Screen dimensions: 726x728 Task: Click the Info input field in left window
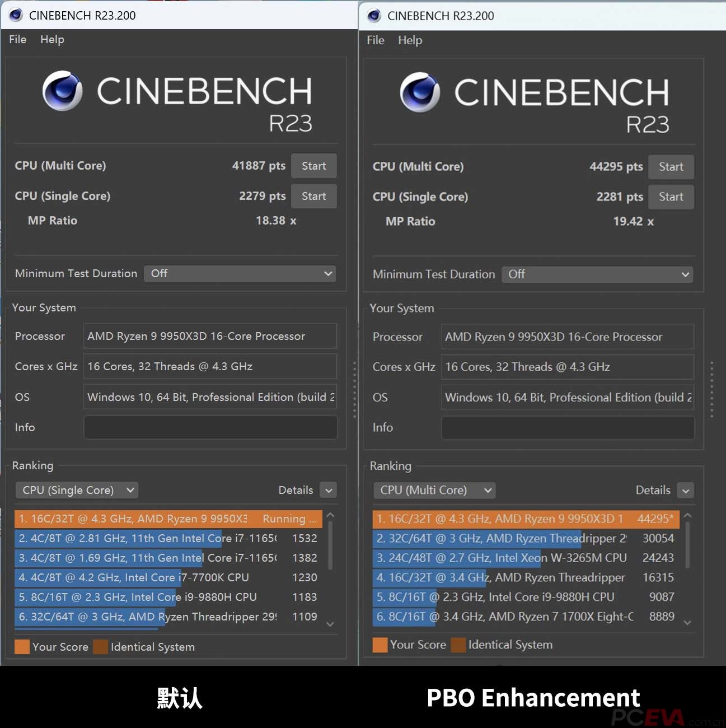pyautogui.click(x=210, y=427)
